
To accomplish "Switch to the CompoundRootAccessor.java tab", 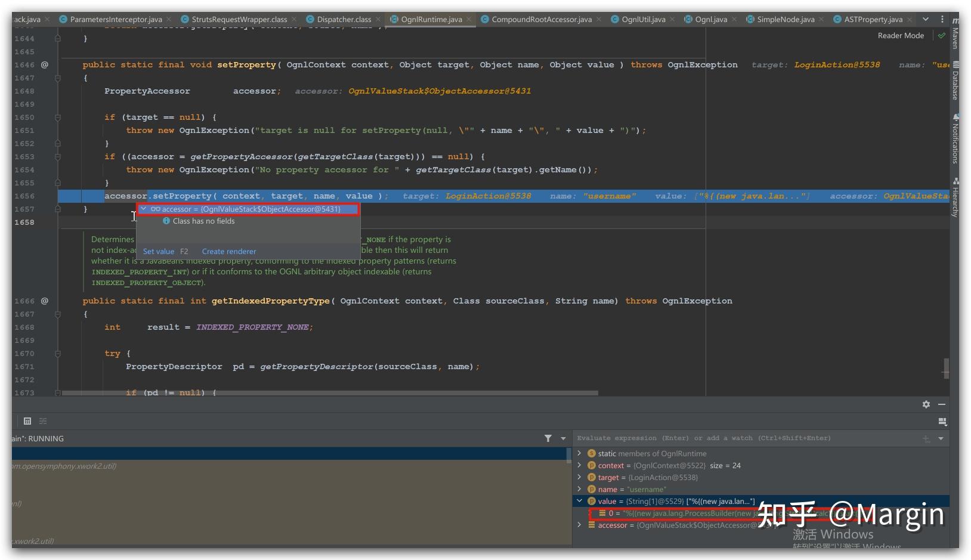I will pyautogui.click(x=541, y=20).
